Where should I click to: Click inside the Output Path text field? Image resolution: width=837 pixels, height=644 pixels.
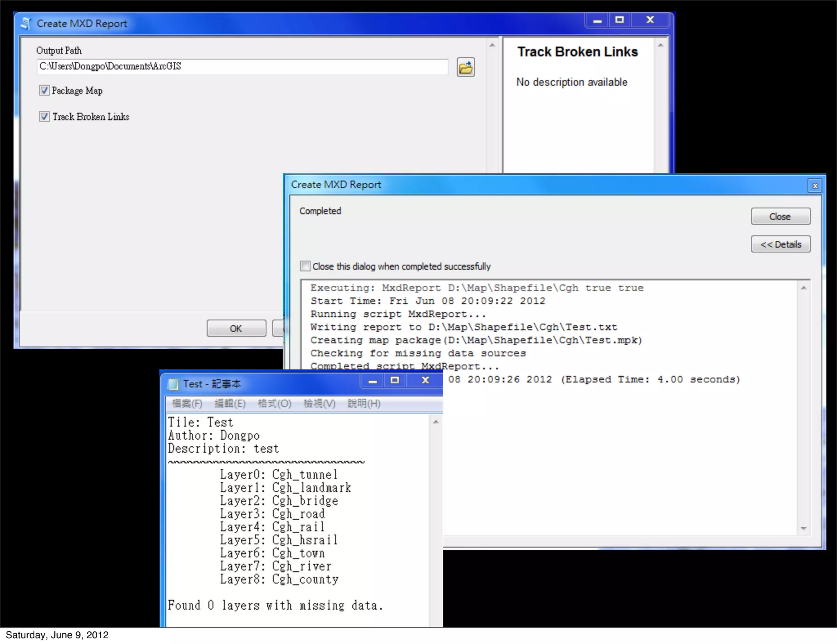click(242, 67)
